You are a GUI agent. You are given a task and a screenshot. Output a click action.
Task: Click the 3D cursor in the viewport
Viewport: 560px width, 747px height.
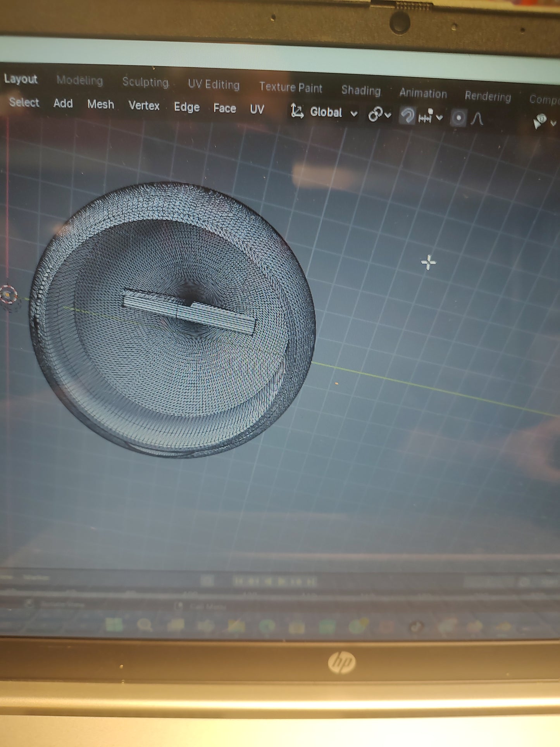click(9, 295)
